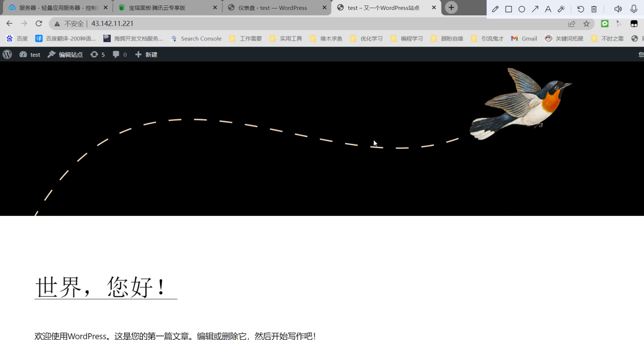Open the WordPress logo menu
The image size is (644, 340).
7,54
